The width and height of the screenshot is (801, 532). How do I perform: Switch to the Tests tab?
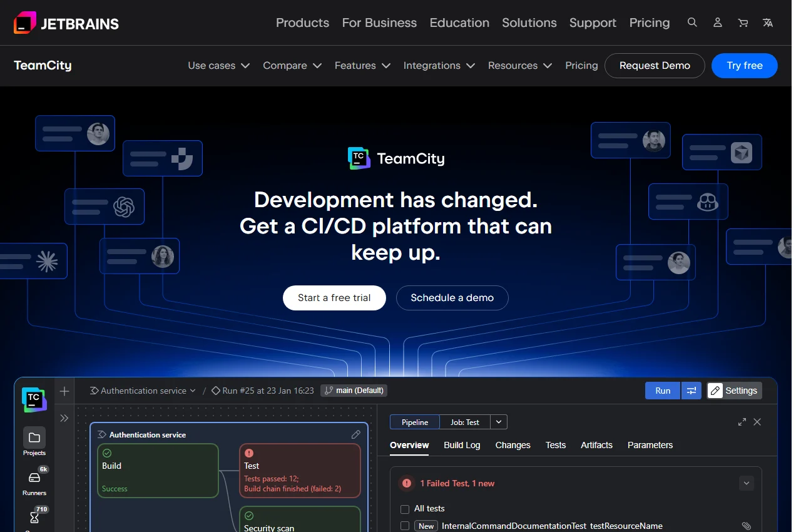click(556, 445)
